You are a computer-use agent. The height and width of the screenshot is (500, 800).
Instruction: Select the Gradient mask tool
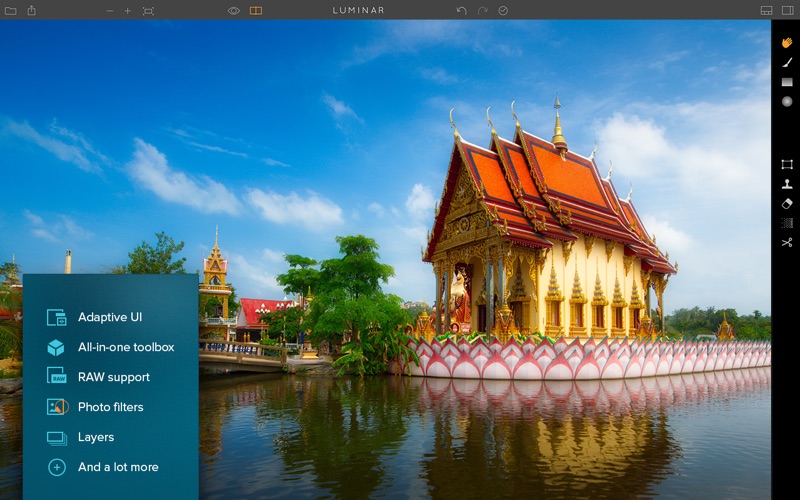tap(787, 82)
